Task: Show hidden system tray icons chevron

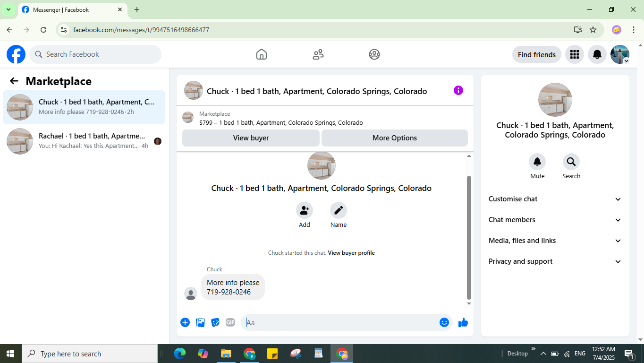Action: tap(543, 354)
